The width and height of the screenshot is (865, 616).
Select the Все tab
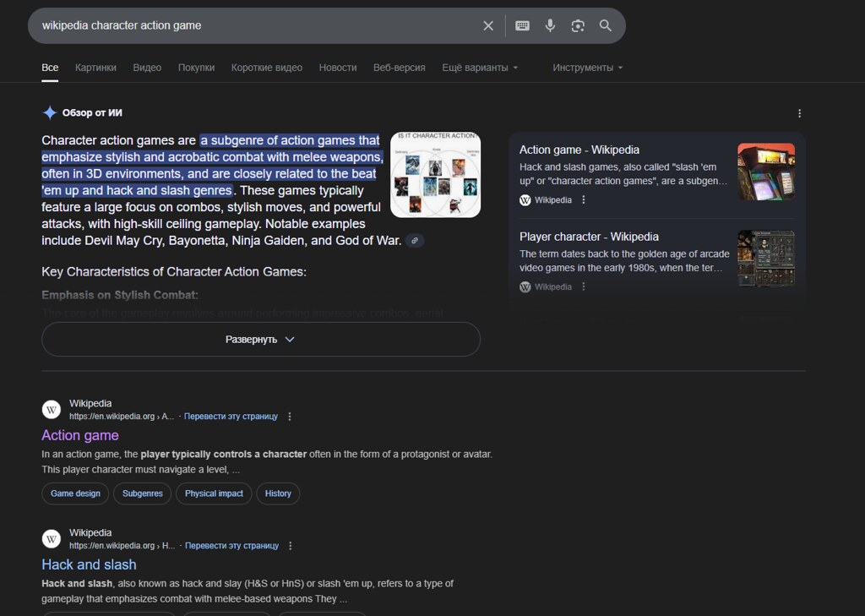pyautogui.click(x=50, y=68)
